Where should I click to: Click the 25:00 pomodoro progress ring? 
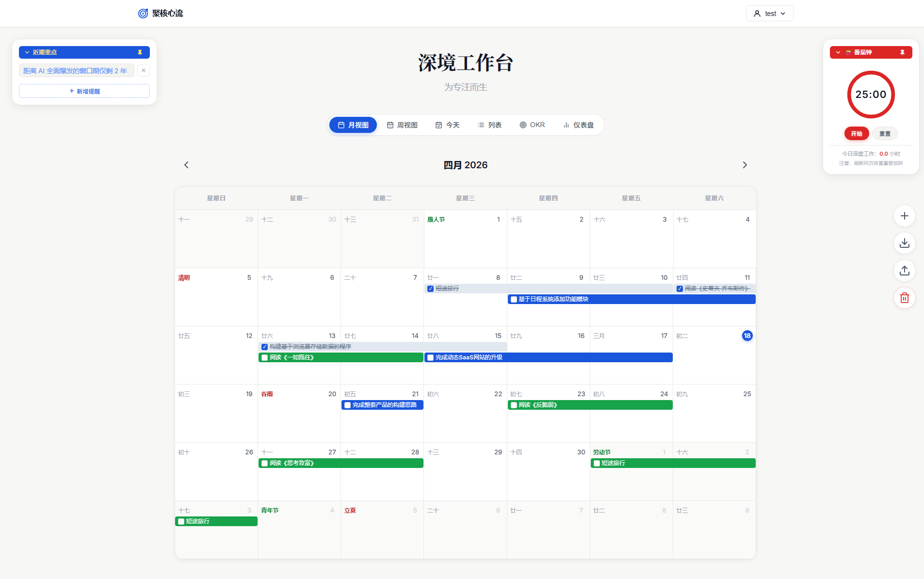pos(871,95)
